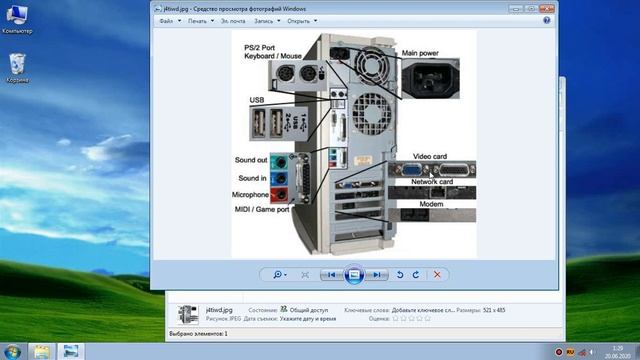The height and width of the screenshot is (360, 640).
Task: Click the Show desktop strip
Action: (x=637, y=351)
